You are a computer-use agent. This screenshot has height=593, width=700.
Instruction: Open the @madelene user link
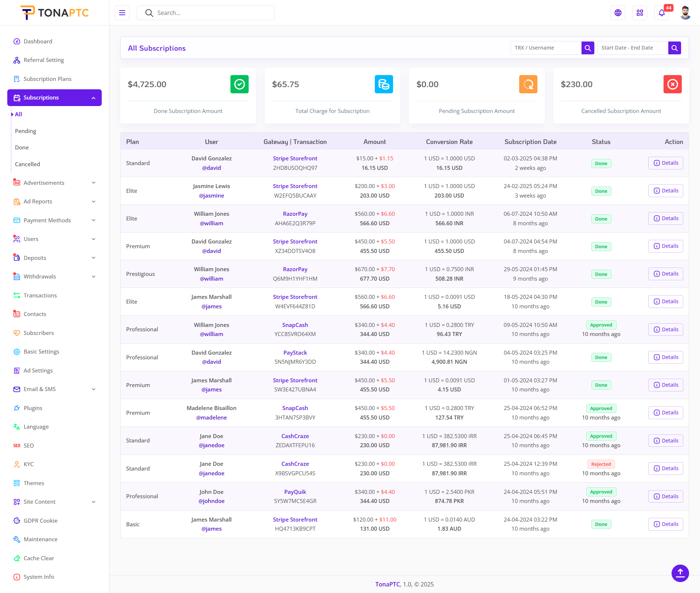pos(211,417)
